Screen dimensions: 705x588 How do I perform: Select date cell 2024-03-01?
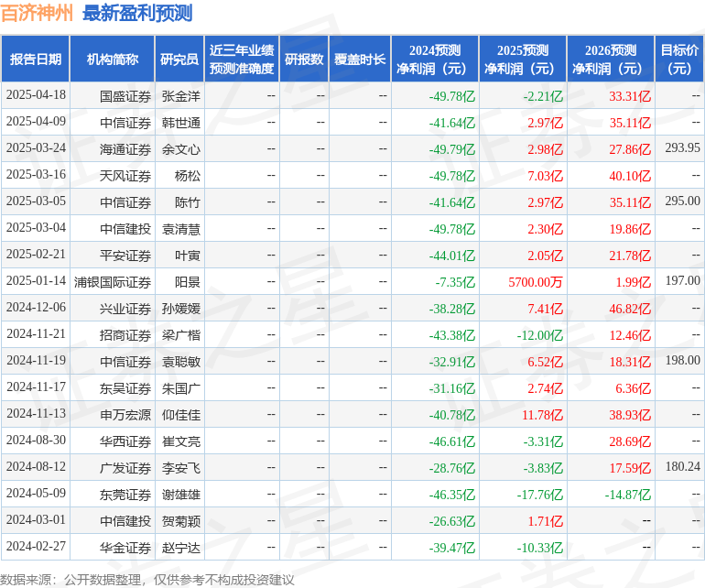[x=36, y=519]
